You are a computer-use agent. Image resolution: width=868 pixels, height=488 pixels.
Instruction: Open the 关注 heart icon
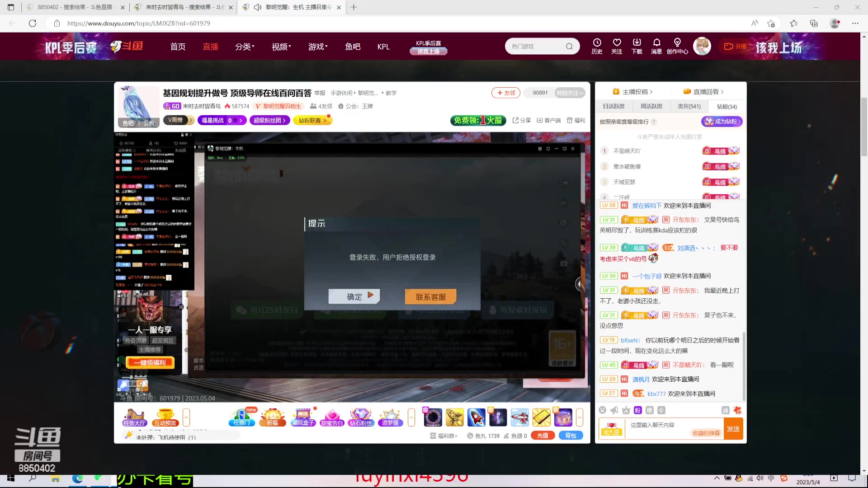(617, 46)
